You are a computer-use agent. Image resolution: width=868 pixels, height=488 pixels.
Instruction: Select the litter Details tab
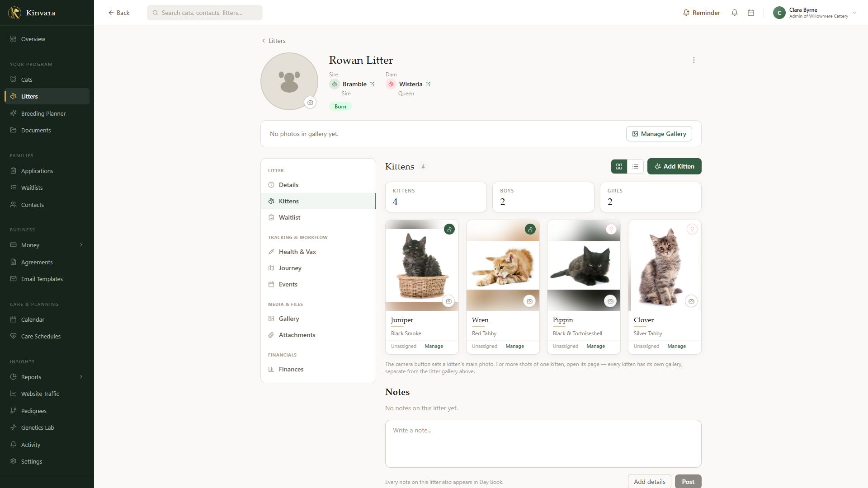[x=318, y=185]
